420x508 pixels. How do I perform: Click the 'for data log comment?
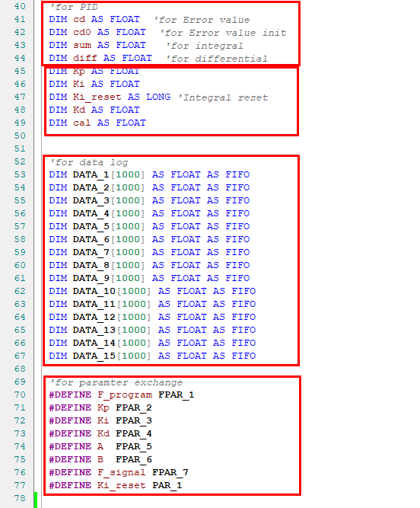(x=89, y=162)
